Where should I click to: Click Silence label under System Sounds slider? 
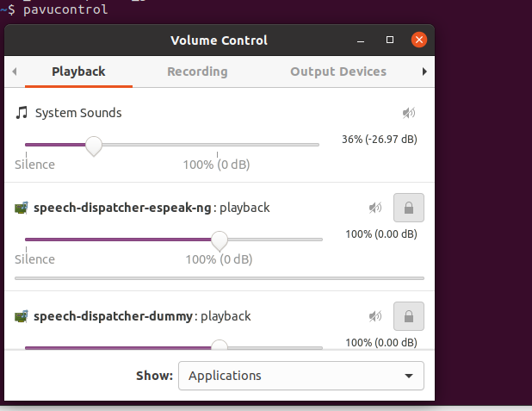click(34, 165)
